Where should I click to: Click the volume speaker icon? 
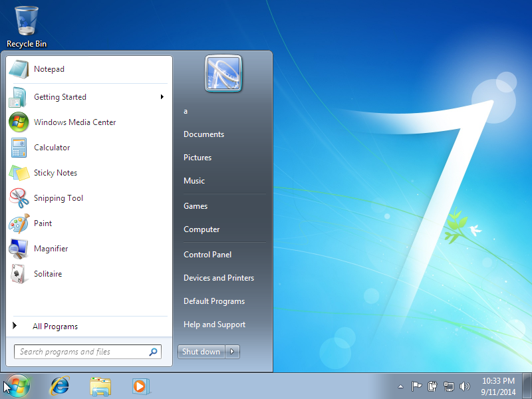[464, 386]
